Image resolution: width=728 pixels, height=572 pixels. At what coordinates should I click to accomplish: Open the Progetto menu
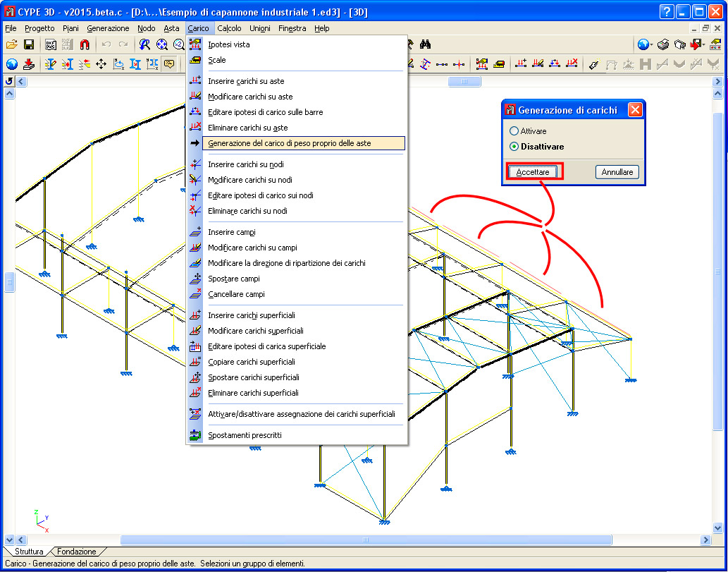[x=39, y=28]
